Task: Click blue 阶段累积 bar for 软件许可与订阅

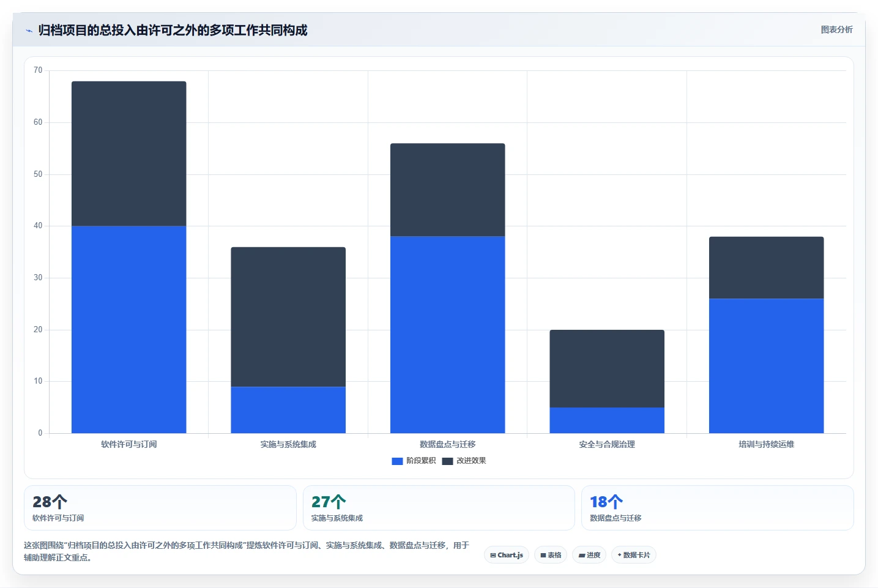Action: tap(129, 330)
